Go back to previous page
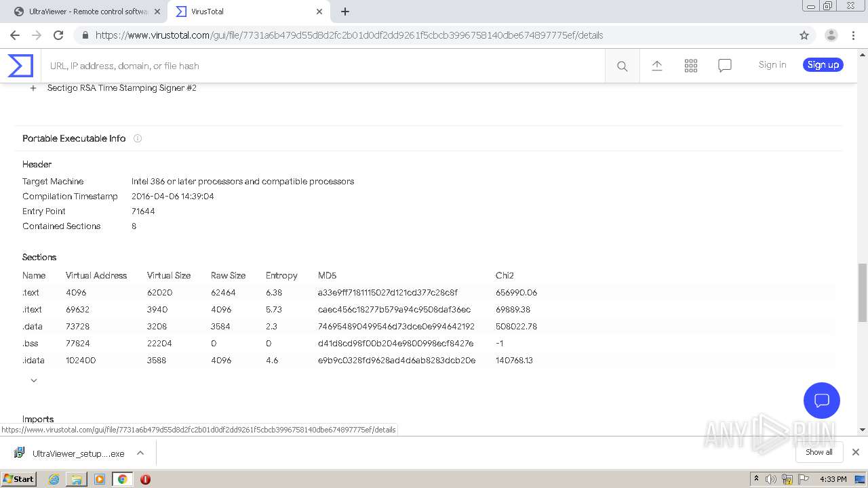The width and height of the screenshot is (868, 488). tap(15, 35)
